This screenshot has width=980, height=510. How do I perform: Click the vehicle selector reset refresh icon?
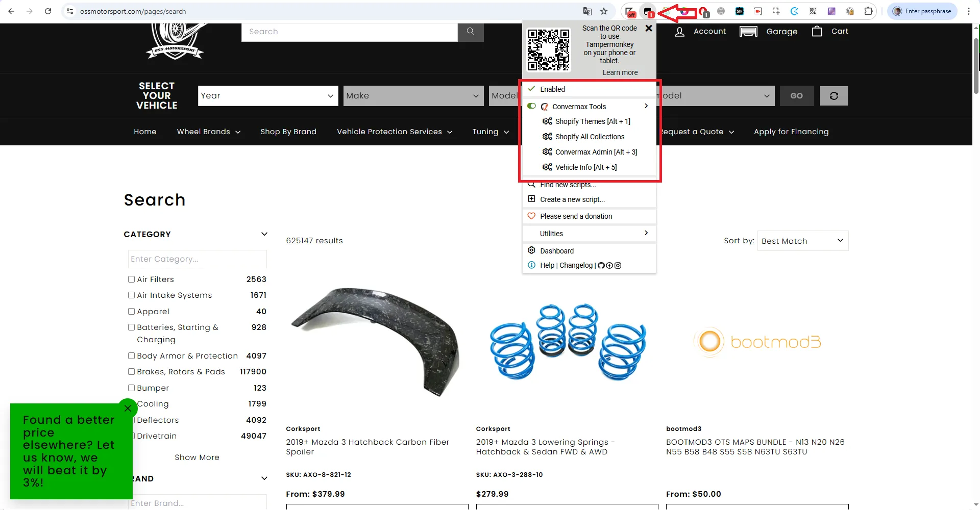834,96
